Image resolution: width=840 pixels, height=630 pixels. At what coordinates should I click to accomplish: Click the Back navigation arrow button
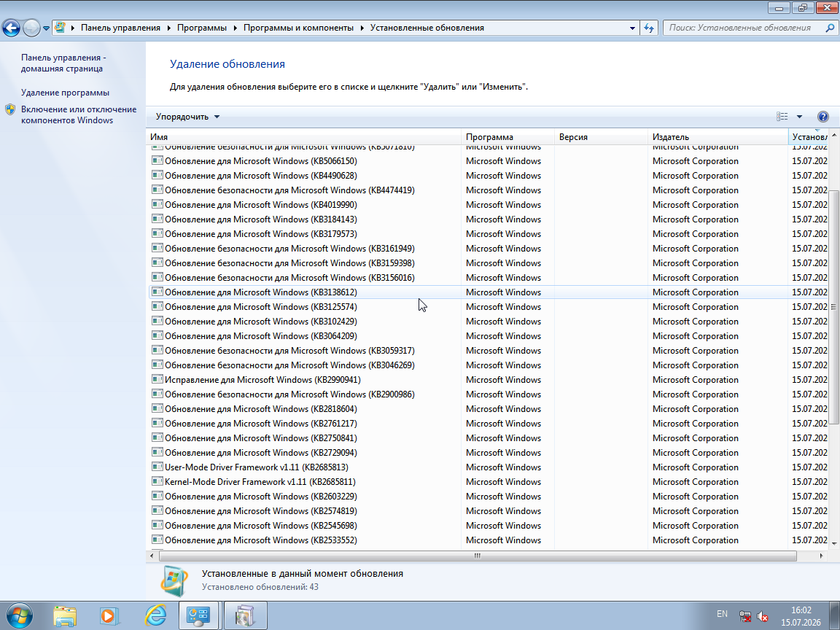tap(11, 28)
